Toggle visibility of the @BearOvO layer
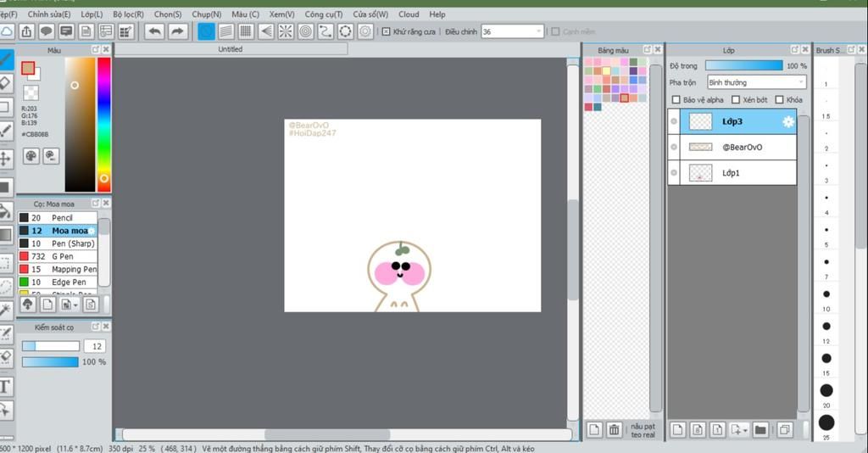 tap(674, 147)
